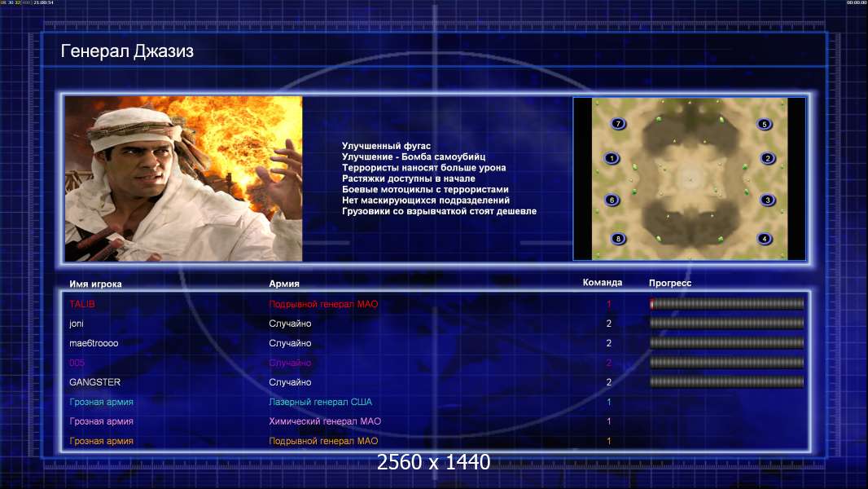Click team number 1 in Химический генерал МАО row
Screen dimensions: 868x489
[609, 421]
